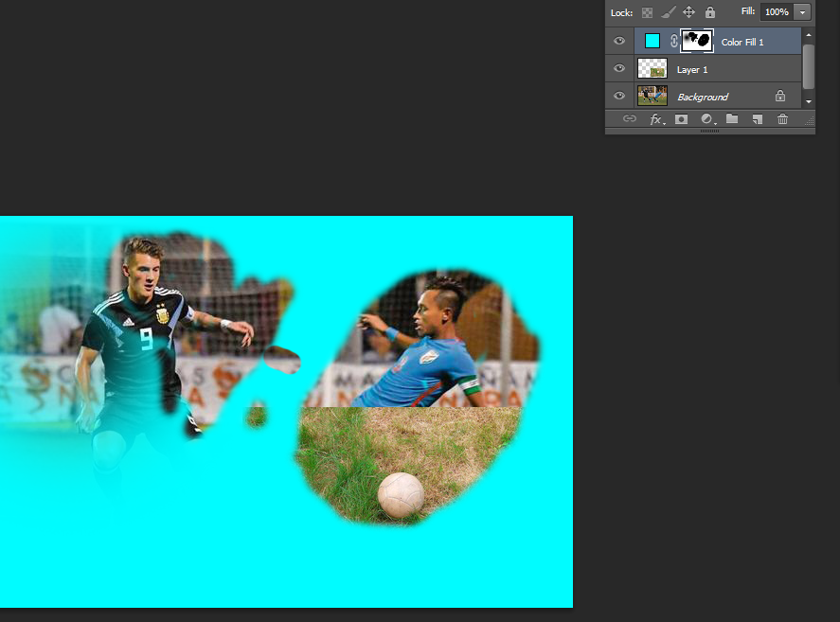Image resolution: width=840 pixels, height=622 pixels.
Task: Hide the Color Fill 1 layer
Action: pos(619,41)
